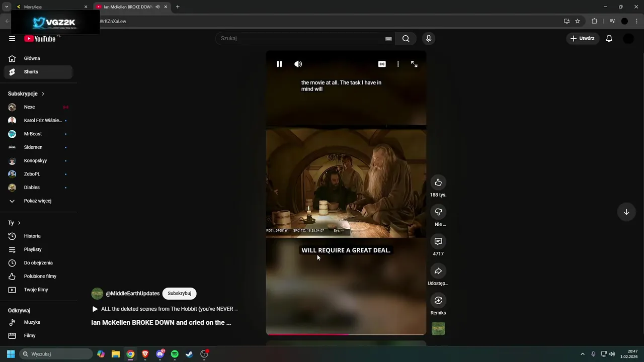Open Nexe subscription channel
This screenshot has width=644, height=362.
pyautogui.click(x=38, y=107)
